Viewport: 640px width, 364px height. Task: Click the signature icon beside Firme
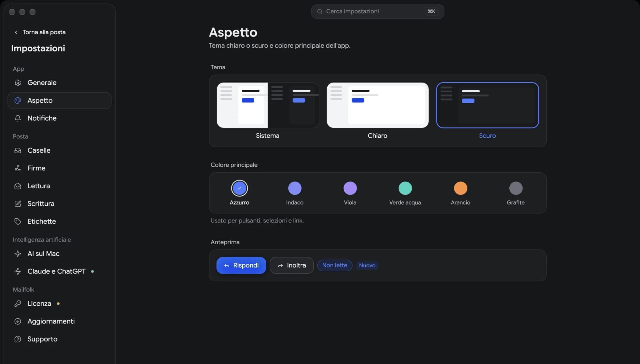click(x=18, y=168)
